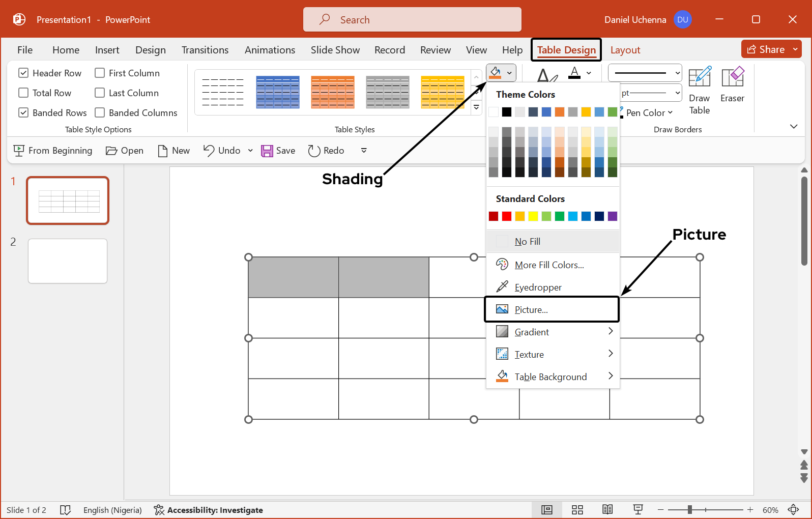
Task: Pick the yellow standard color swatch
Action: point(533,216)
